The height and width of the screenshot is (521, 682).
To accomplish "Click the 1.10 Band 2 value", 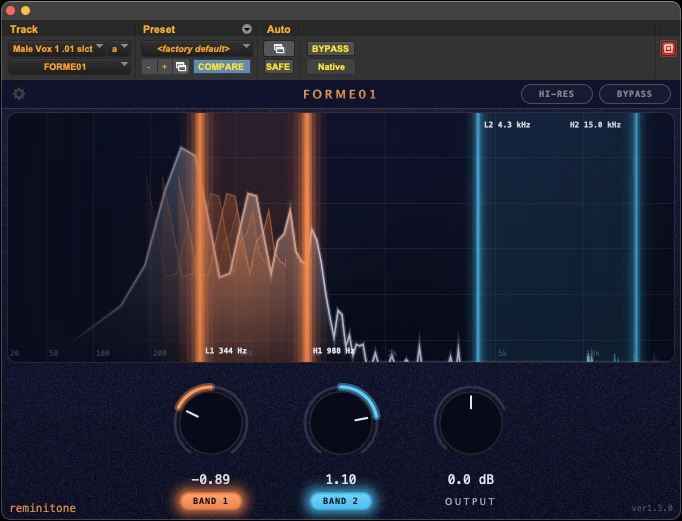I will pos(341,479).
